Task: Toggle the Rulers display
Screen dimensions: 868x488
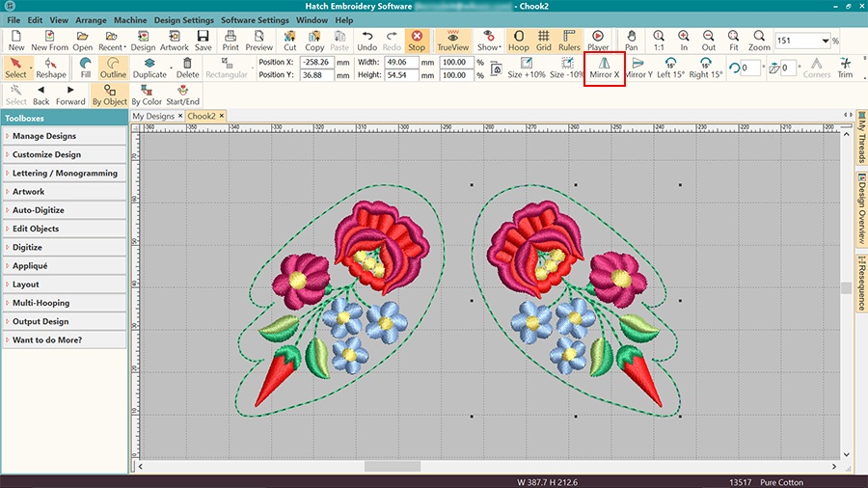Action: [569, 40]
